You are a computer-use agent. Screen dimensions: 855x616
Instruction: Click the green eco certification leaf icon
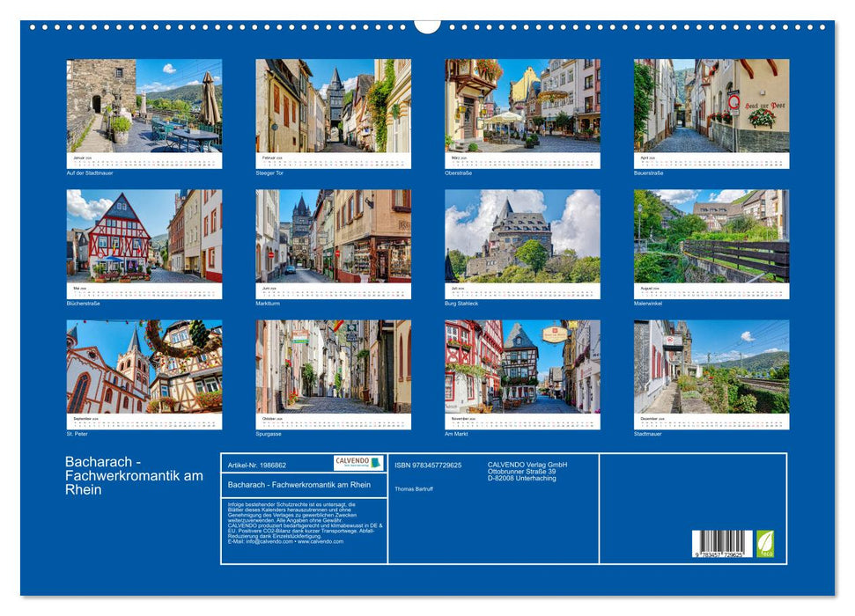[765, 543]
